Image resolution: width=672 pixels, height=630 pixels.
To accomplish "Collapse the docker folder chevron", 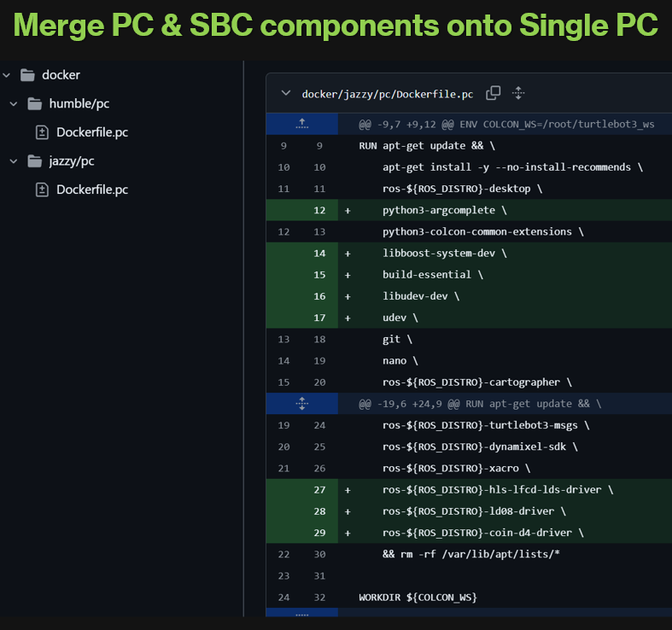I will point(7,75).
